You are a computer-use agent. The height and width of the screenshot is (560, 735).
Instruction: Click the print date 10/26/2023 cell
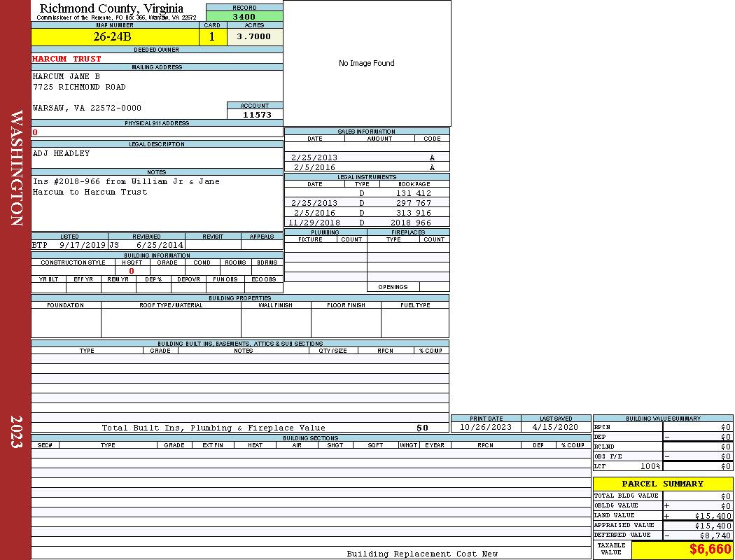(x=485, y=427)
